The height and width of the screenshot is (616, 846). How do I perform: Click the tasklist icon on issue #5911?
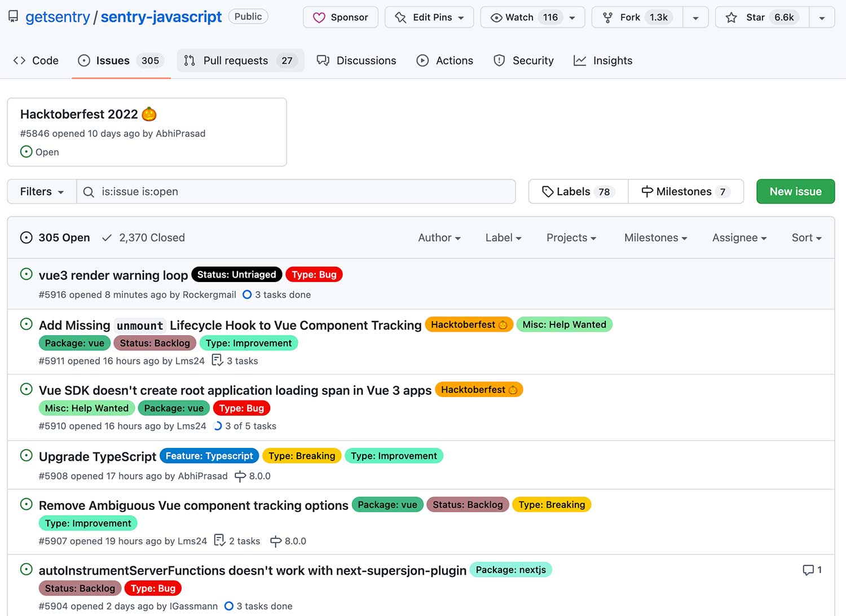coord(217,360)
